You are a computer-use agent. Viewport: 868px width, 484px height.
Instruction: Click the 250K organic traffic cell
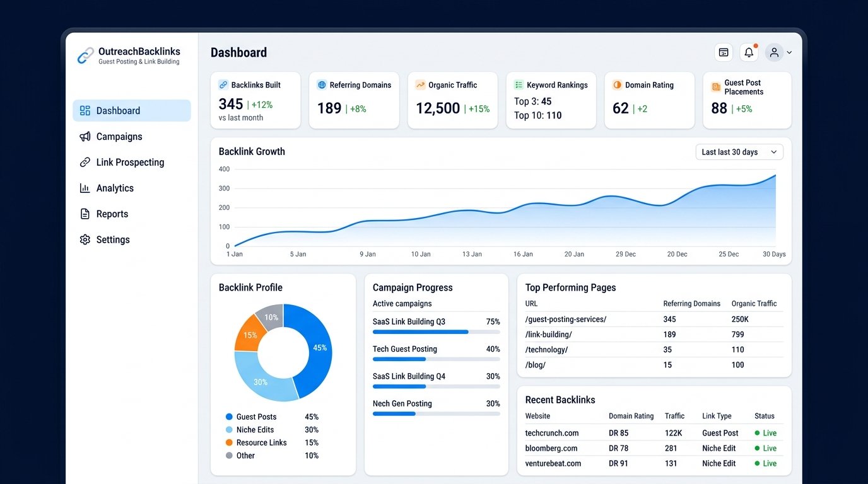pos(740,320)
